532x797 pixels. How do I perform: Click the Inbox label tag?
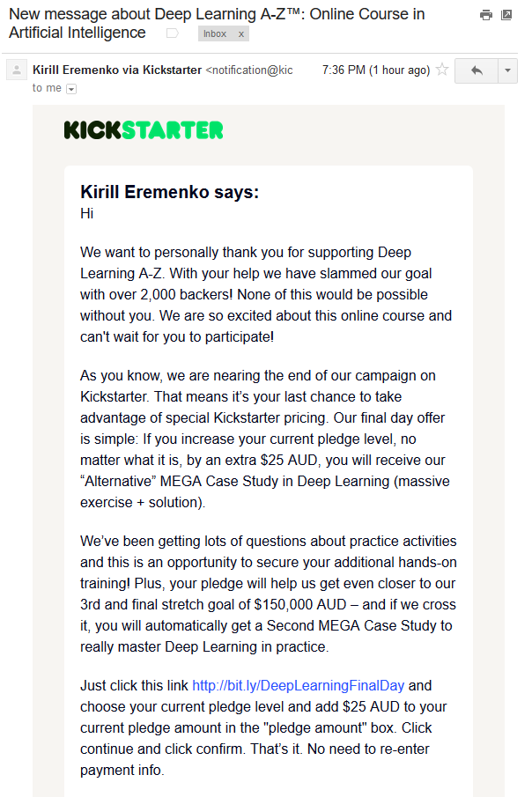pyautogui.click(x=214, y=33)
